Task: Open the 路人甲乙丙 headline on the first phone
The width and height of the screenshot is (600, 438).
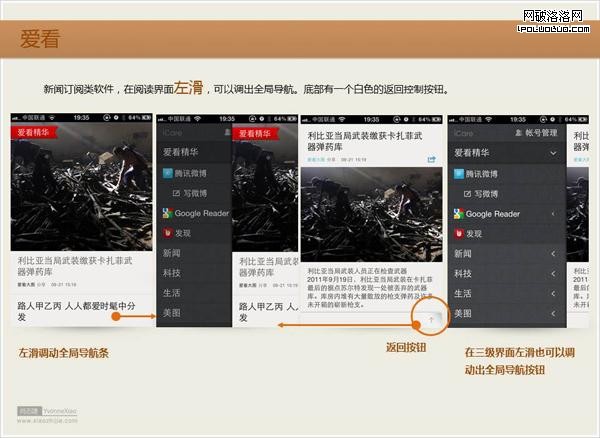Action: coord(76,310)
